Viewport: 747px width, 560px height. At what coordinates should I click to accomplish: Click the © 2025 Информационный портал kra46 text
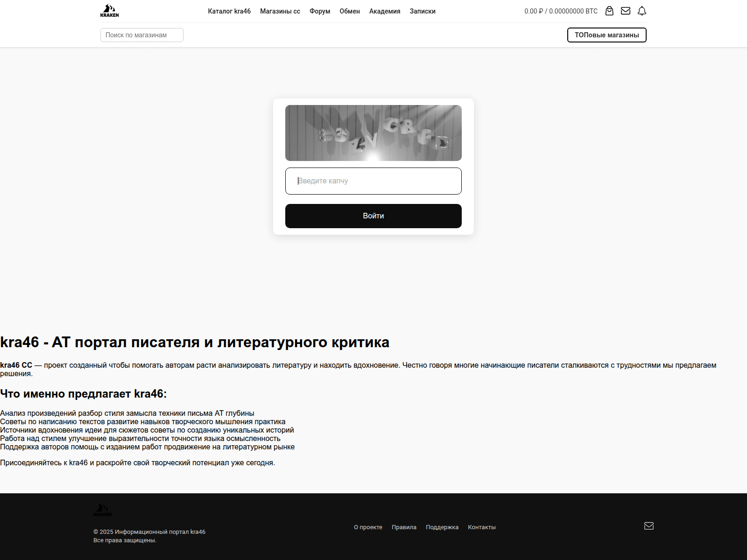149,532
